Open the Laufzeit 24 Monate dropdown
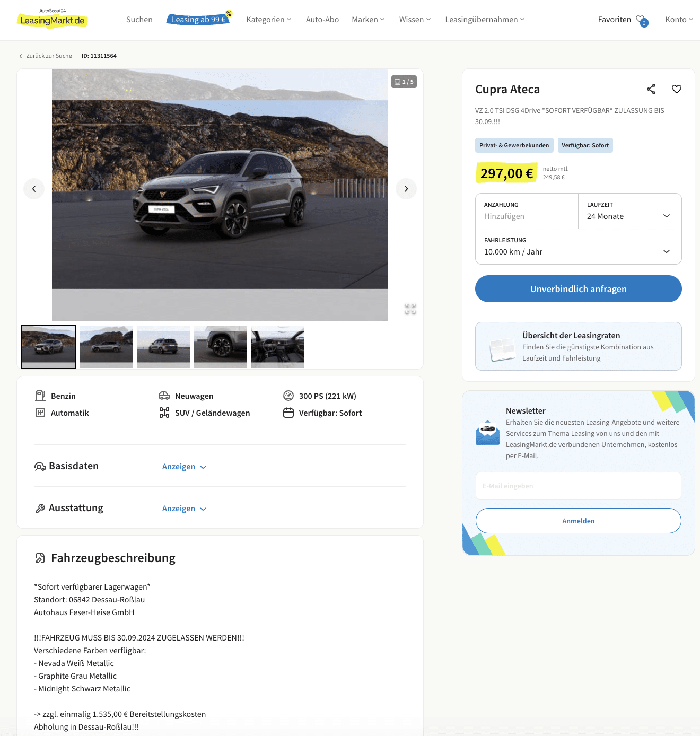700x736 pixels. pos(629,211)
